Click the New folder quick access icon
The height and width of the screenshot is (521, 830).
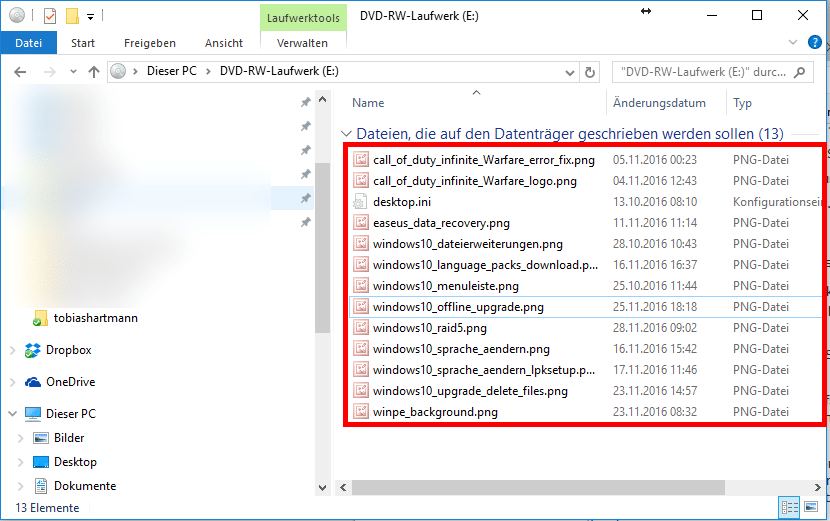coord(72,16)
